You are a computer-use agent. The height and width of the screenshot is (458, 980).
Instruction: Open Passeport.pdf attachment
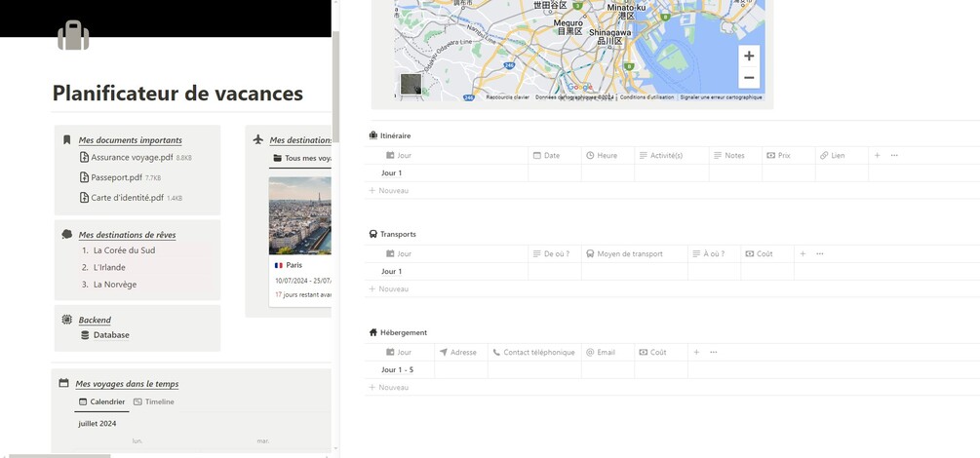[x=116, y=177]
